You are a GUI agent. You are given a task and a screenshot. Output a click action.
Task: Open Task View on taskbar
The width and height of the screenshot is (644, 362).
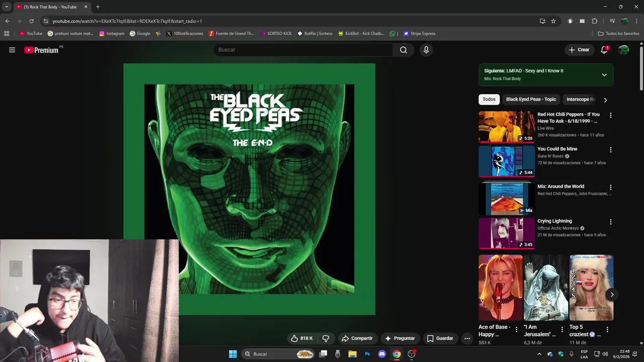(324, 354)
